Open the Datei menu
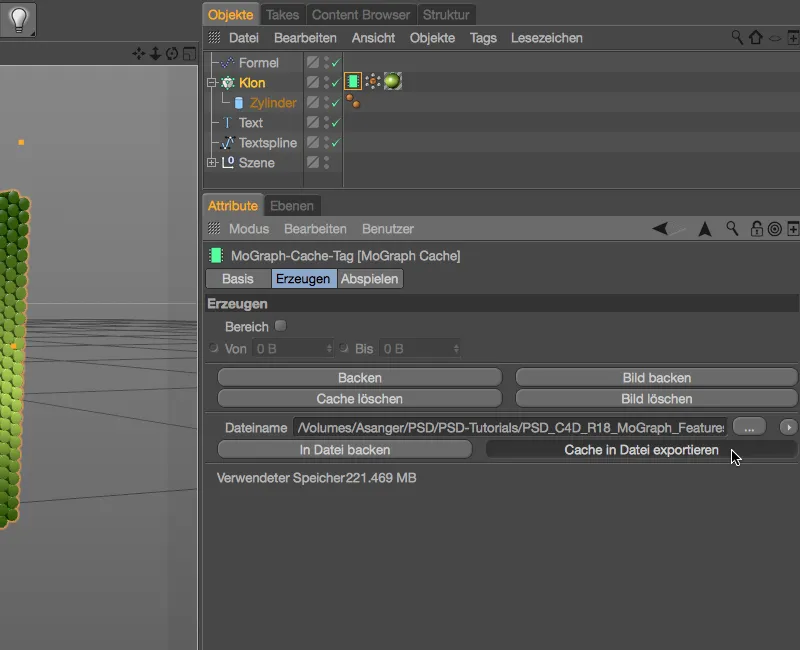The image size is (800, 650). pyautogui.click(x=243, y=38)
